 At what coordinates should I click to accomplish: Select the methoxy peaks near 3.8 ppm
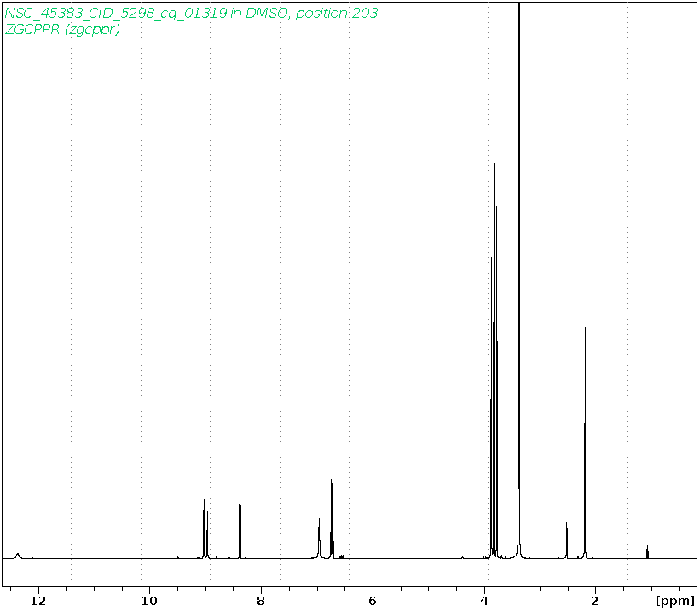[x=494, y=360]
